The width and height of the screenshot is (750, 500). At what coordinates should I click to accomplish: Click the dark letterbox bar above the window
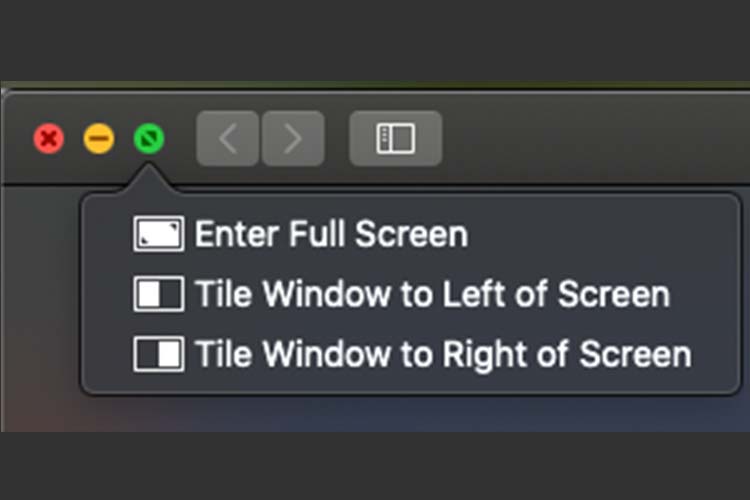coord(375,40)
